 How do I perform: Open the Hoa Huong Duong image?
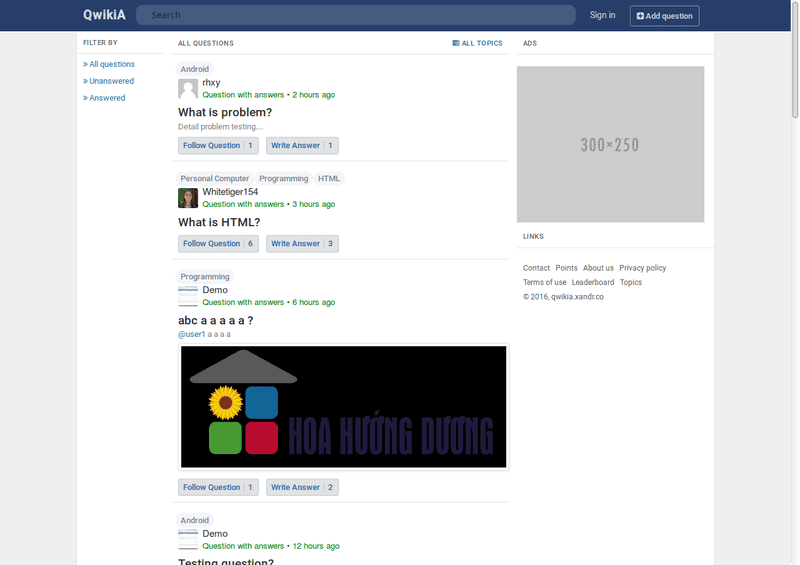click(x=343, y=407)
